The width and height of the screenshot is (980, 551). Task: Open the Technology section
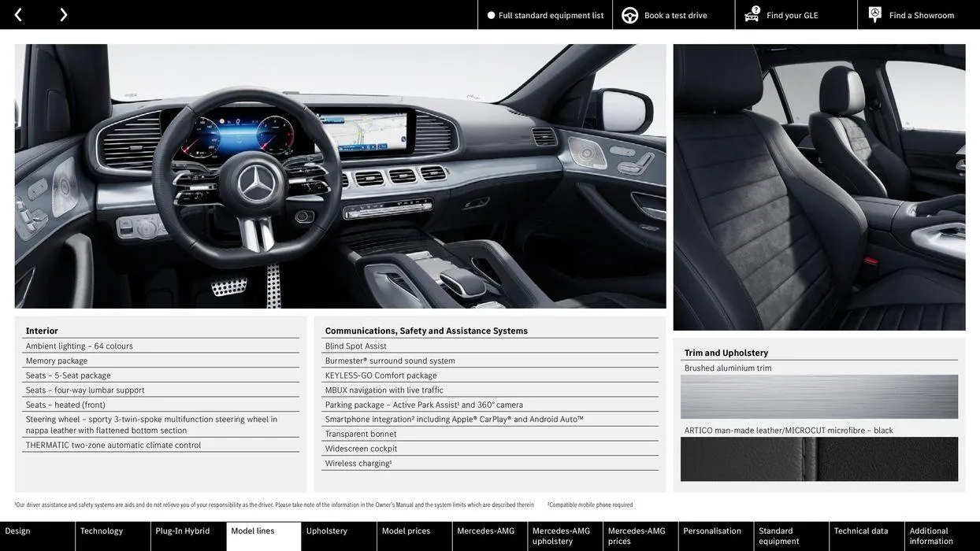113,533
